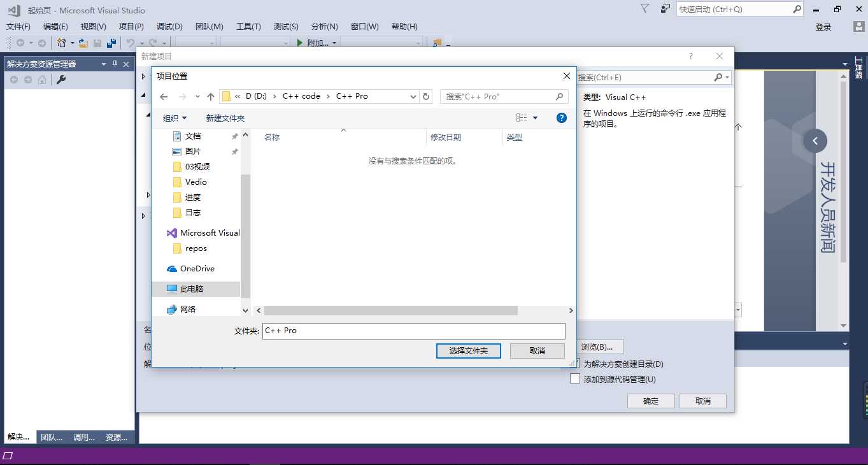Click the back arrow in folder dialog
Image resolution: width=868 pixels, height=465 pixels.
coord(164,96)
